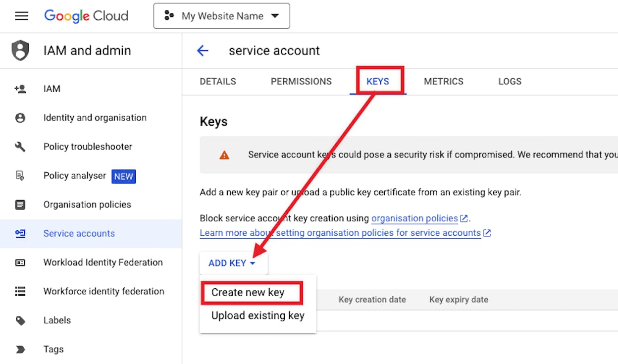
Task: Click the orange warning triangle icon
Action: pyautogui.click(x=224, y=155)
